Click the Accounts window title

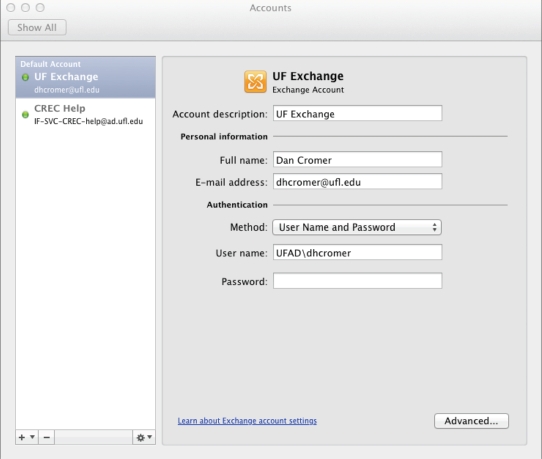(271, 8)
